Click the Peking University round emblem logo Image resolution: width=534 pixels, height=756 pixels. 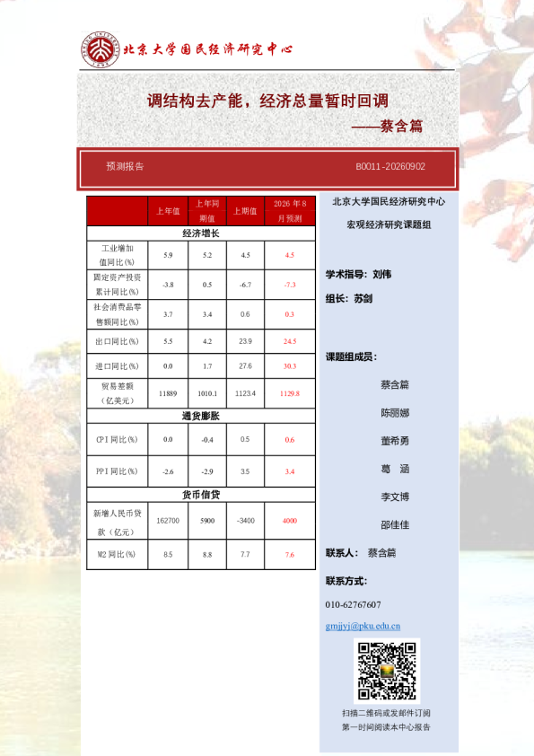[100, 49]
